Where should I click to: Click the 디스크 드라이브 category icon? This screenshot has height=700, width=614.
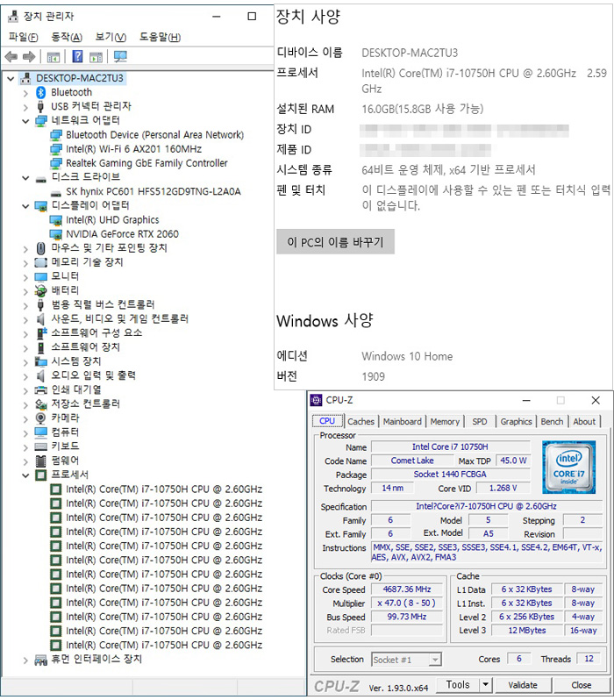point(41,179)
